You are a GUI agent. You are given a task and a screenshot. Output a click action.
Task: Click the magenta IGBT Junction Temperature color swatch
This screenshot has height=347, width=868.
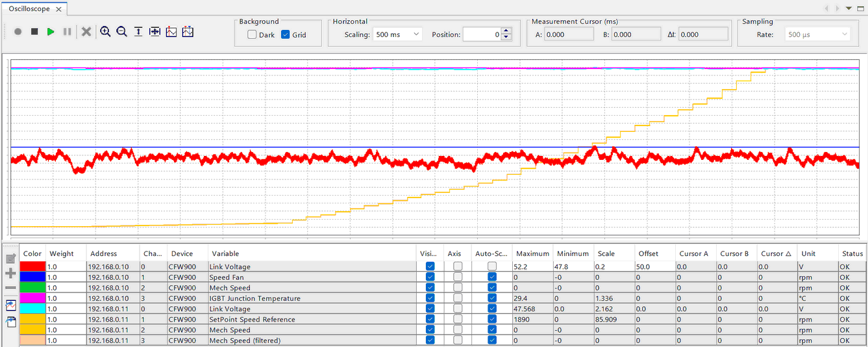pyautogui.click(x=32, y=298)
